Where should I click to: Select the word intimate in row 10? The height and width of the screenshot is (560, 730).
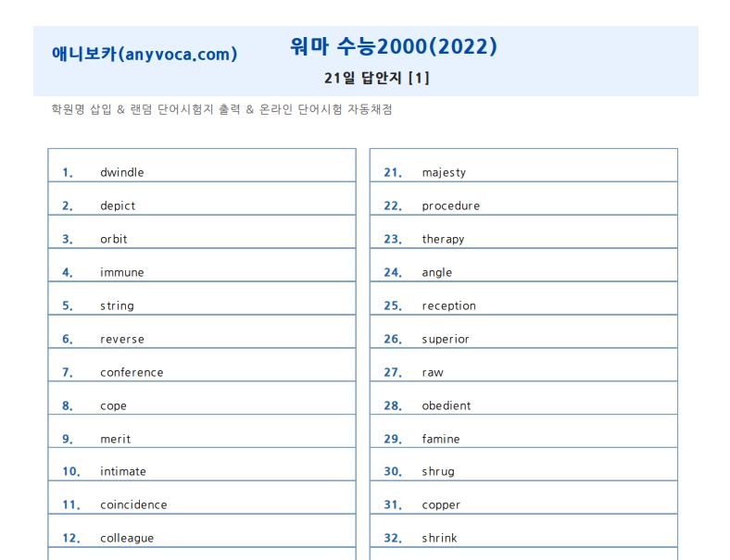click(x=123, y=472)
